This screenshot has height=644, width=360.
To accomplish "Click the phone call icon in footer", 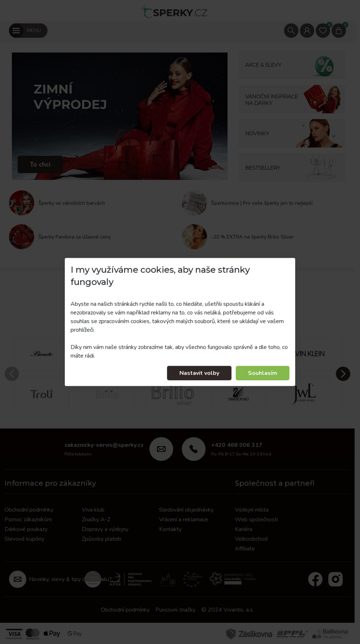I will (x=194, y=449).
